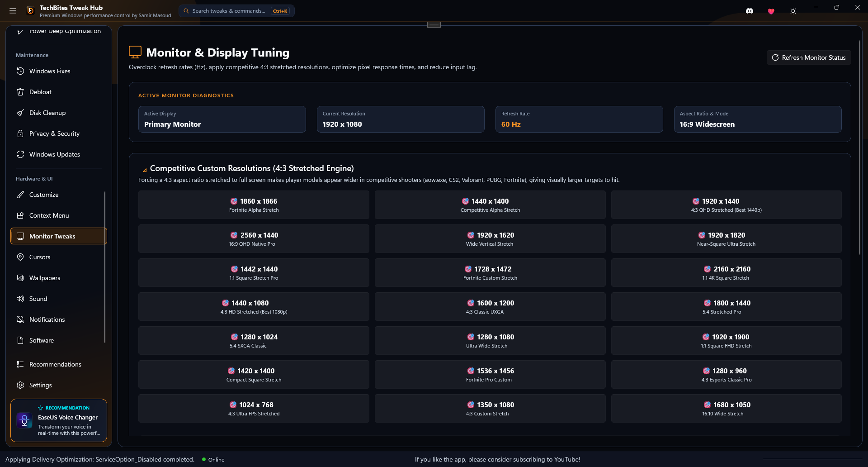Apply 1600 x 1200 Classic UXGA
Screen dimensions: 868x467
490,307
